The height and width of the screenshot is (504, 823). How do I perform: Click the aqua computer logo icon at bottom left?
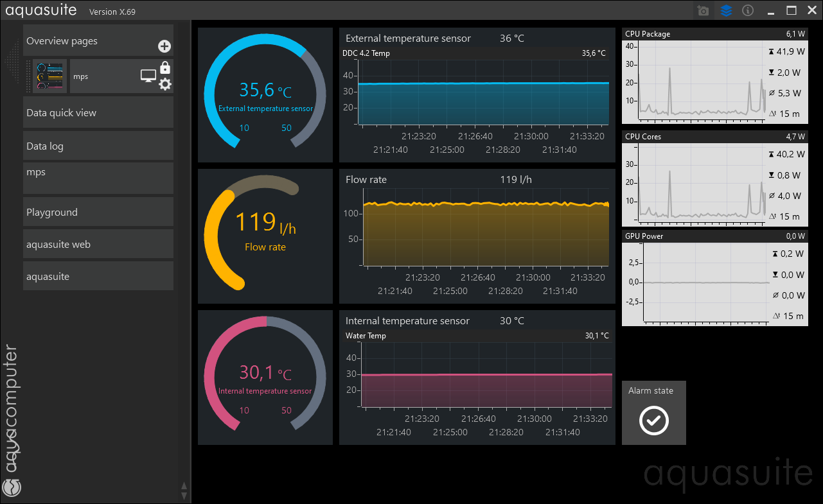tap(12, 487)
